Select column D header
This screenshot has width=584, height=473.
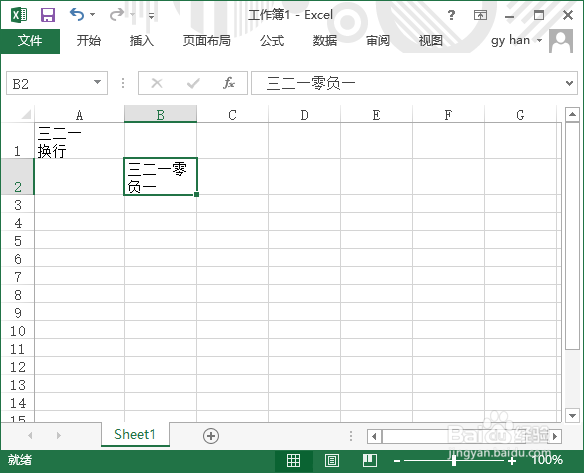304,115
